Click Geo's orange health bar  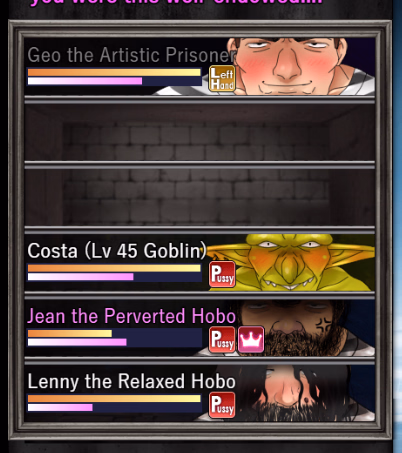coord(114,72)
